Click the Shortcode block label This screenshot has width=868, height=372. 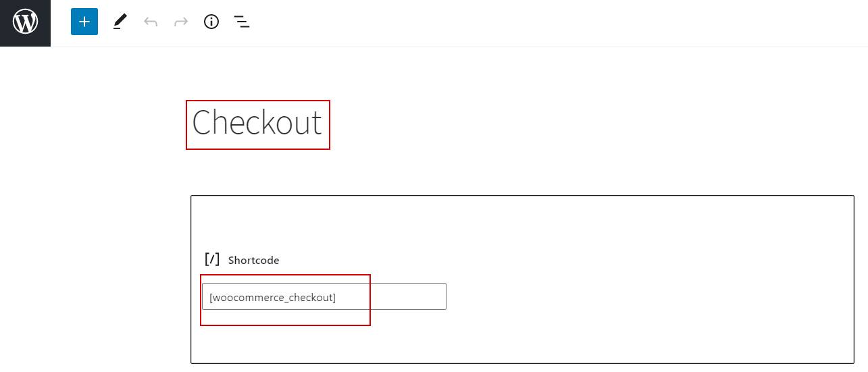click(x=253, y=260)
